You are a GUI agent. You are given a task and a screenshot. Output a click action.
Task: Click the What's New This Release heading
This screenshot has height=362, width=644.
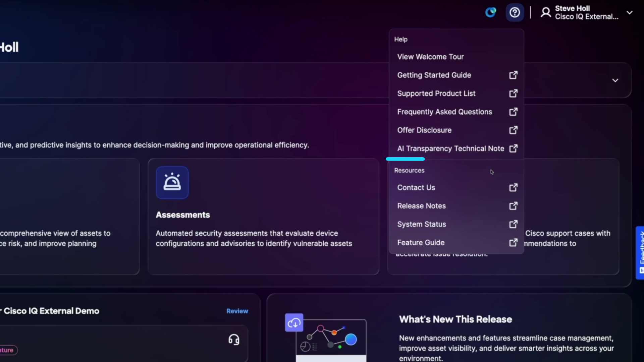pyautogui.click(x=455, y=319)
